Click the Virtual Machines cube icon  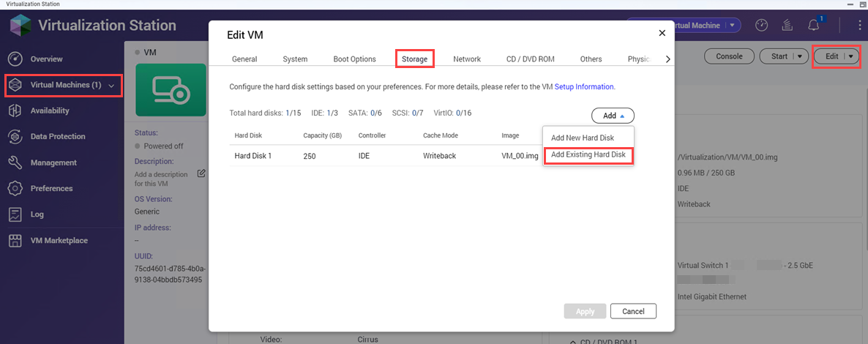[x=15, y=86]
